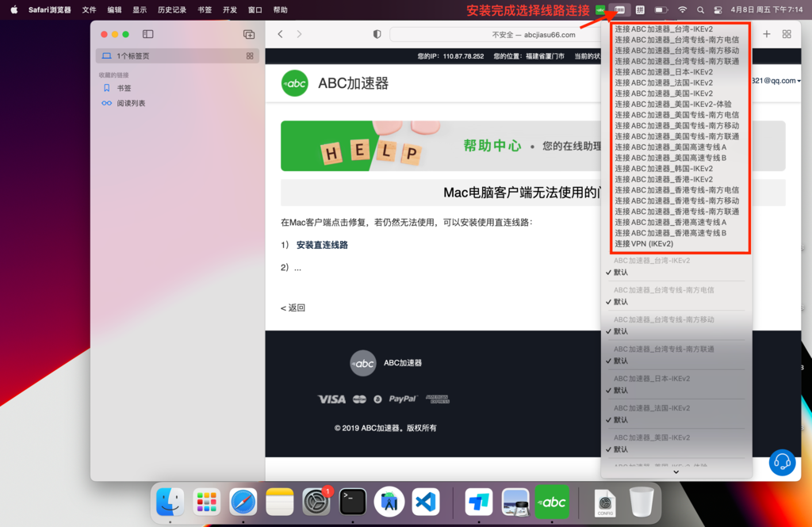
Task: Toggle the Safari sidebar icon
Action: point(147,34)
